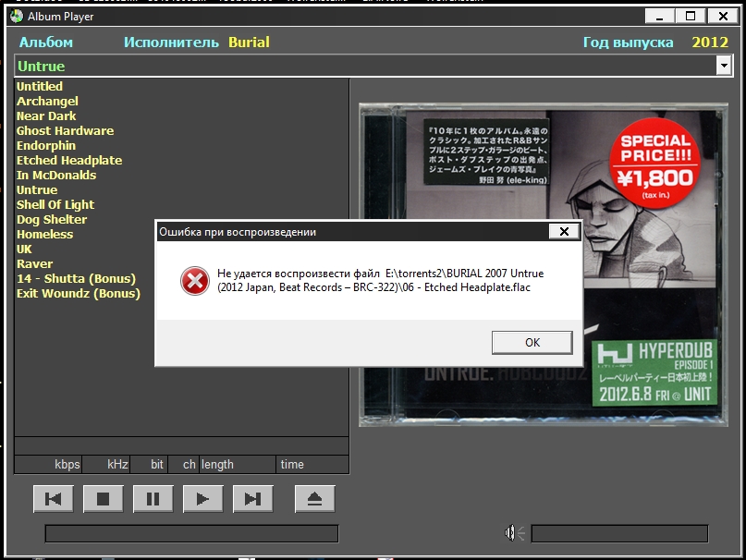Start playback with the play button

coord(203,499)
